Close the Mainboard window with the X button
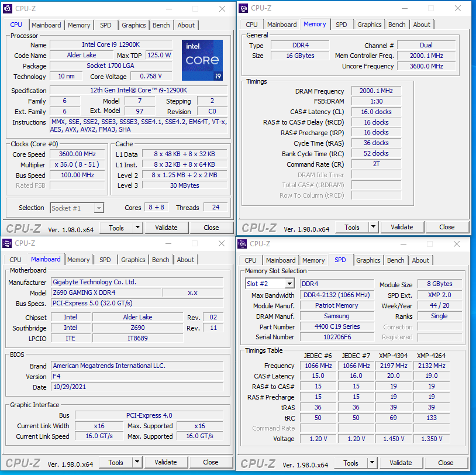The height and width of the screenshot is (475, 476). pos(222,243)
